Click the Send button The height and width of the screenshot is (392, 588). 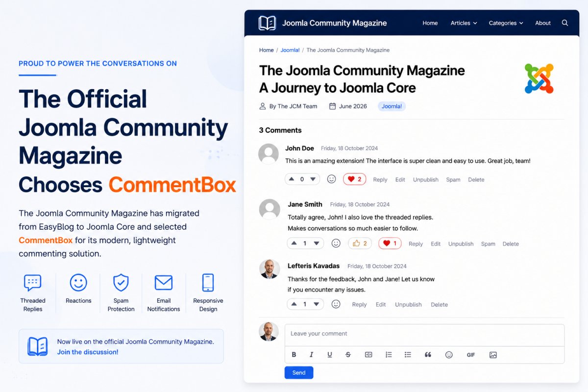299,372
